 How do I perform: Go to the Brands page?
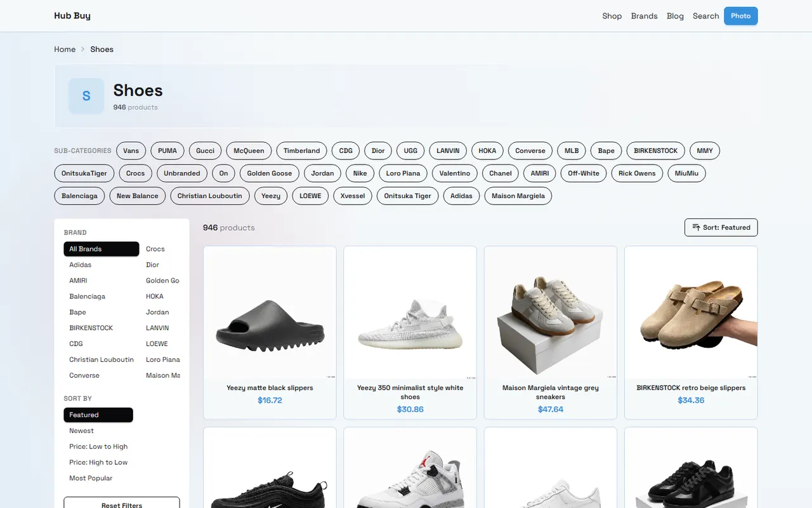click(644, 16)
